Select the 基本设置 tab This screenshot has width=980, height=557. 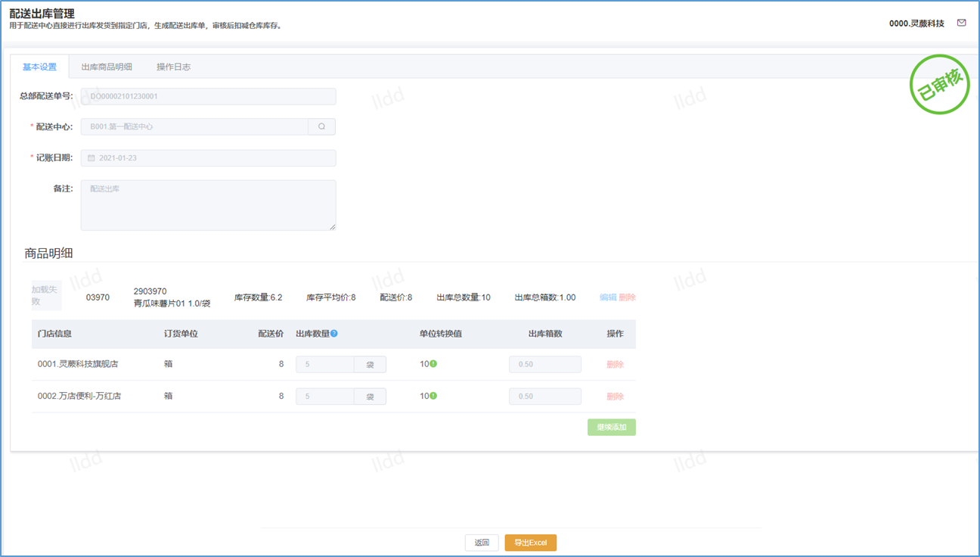(39, 67)
